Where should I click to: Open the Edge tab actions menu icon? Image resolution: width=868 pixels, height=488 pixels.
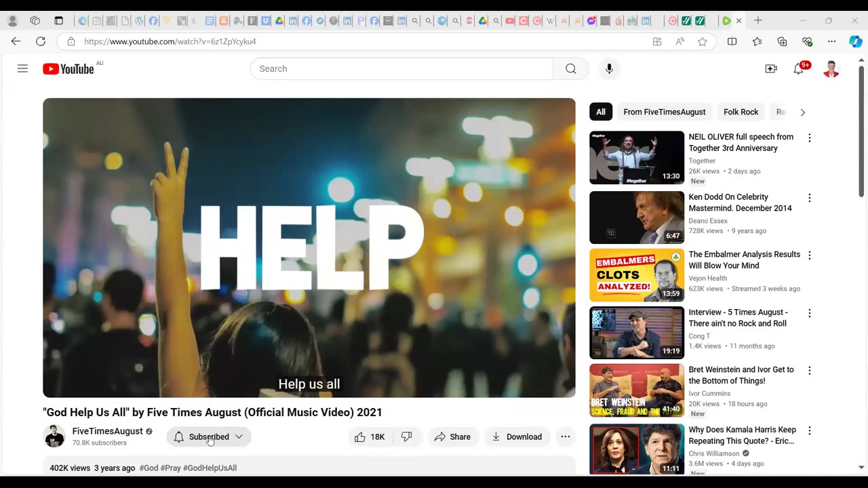coord(58,20)
